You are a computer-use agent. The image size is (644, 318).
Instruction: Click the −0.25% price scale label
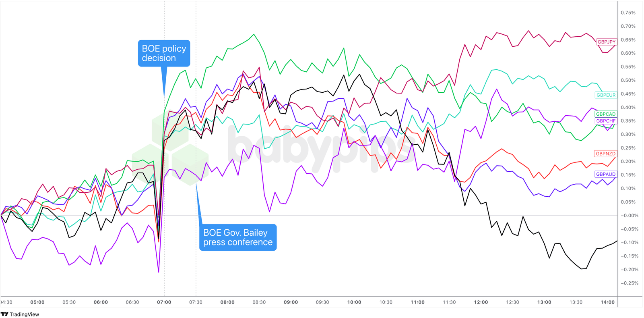pos(629,283)
